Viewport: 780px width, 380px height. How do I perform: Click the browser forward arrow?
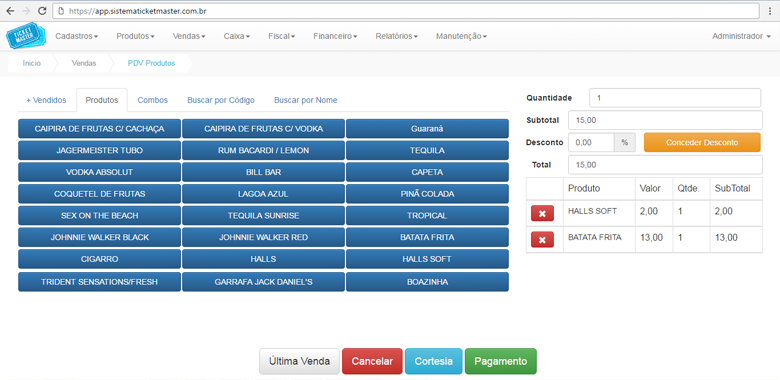tap(26, 10)
